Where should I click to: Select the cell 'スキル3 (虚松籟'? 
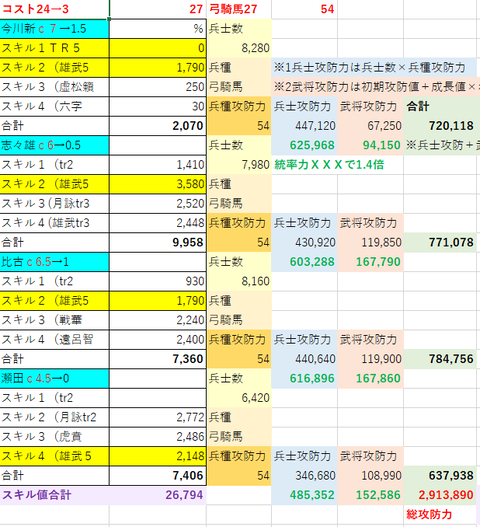coord(54,87)
